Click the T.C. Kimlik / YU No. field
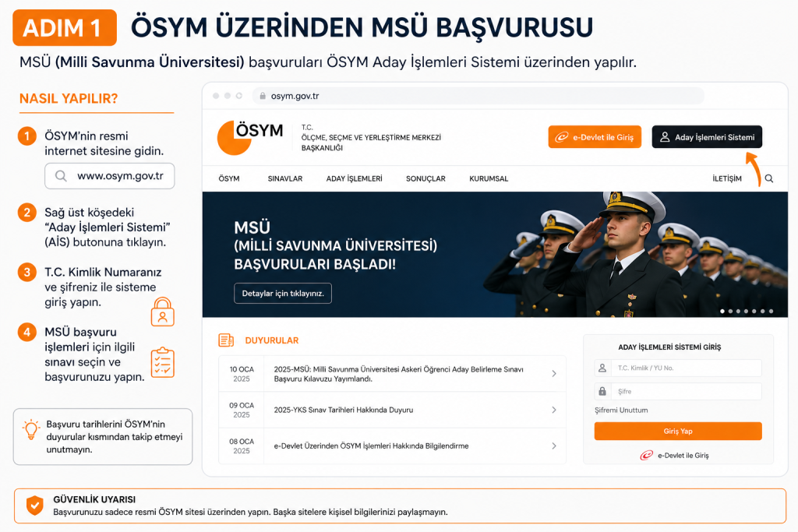798x532 pixels. tap(678, 368)
